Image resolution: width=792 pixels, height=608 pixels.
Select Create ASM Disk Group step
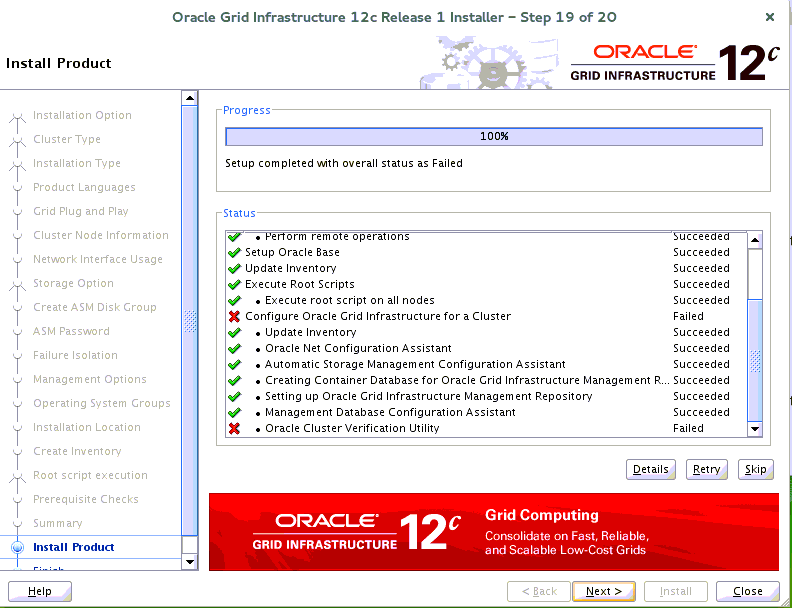click(95, 307)
